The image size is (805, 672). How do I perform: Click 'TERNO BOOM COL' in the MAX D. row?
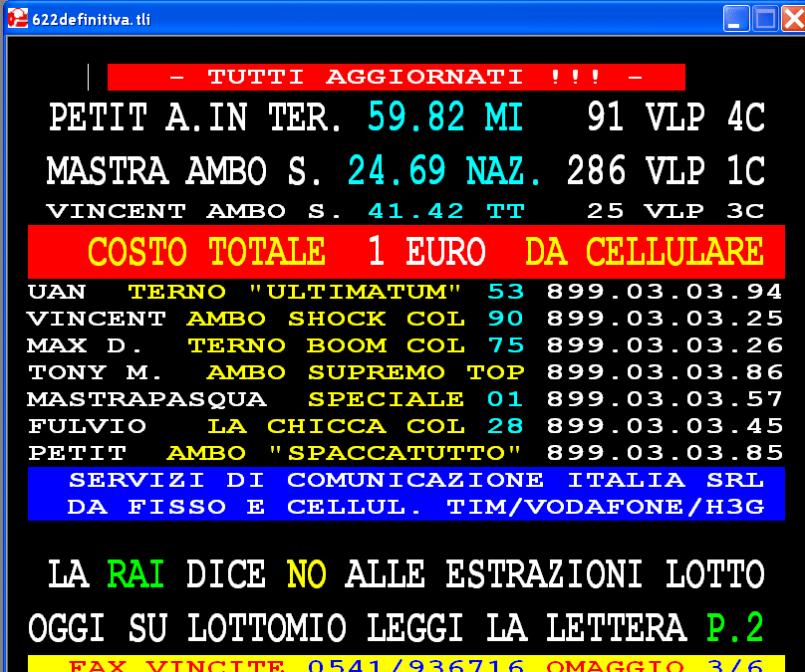pos(327,345)
